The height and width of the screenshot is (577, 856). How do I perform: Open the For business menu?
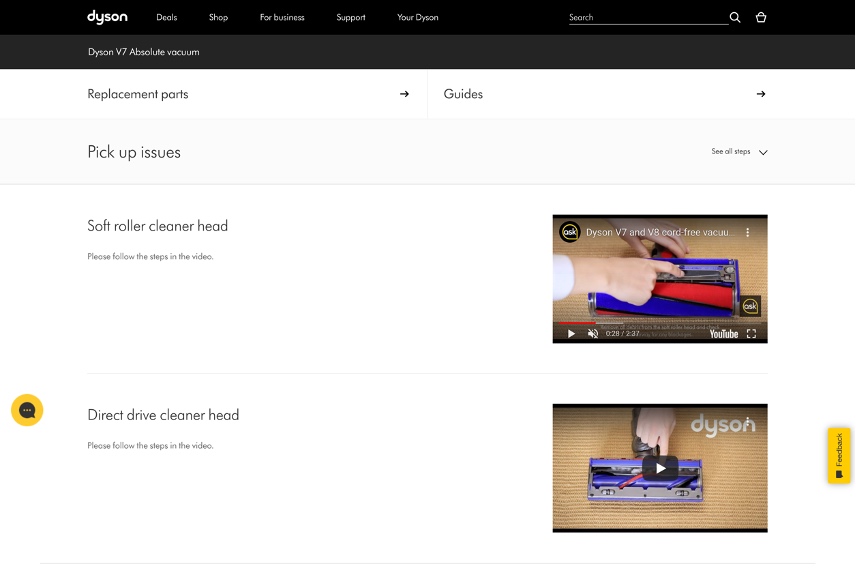pyautogui.click(x=282, y=17)
